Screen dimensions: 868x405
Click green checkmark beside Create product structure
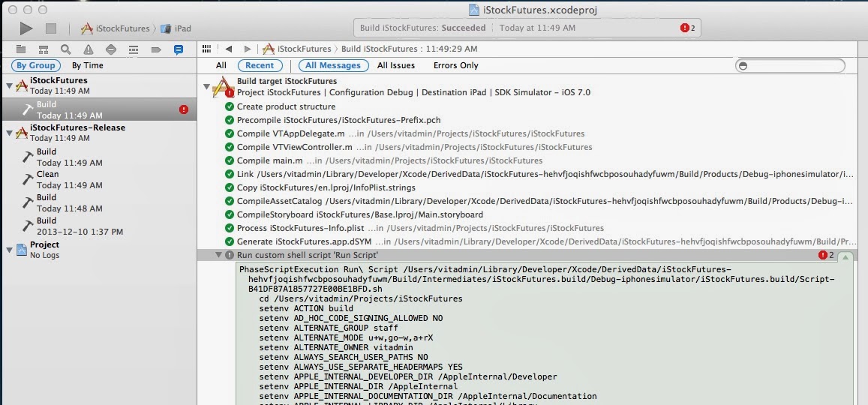[x=229, y=106]
